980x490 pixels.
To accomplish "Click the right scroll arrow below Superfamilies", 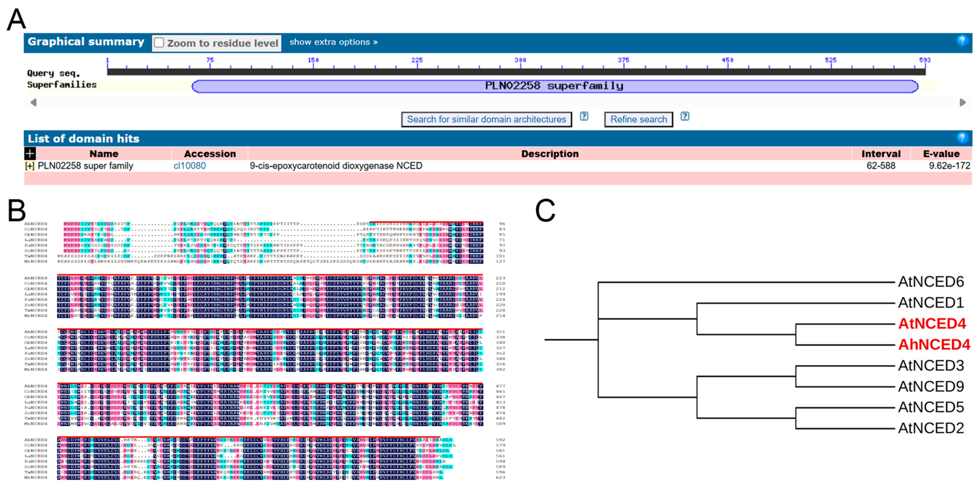I will (x=962, y=102).
